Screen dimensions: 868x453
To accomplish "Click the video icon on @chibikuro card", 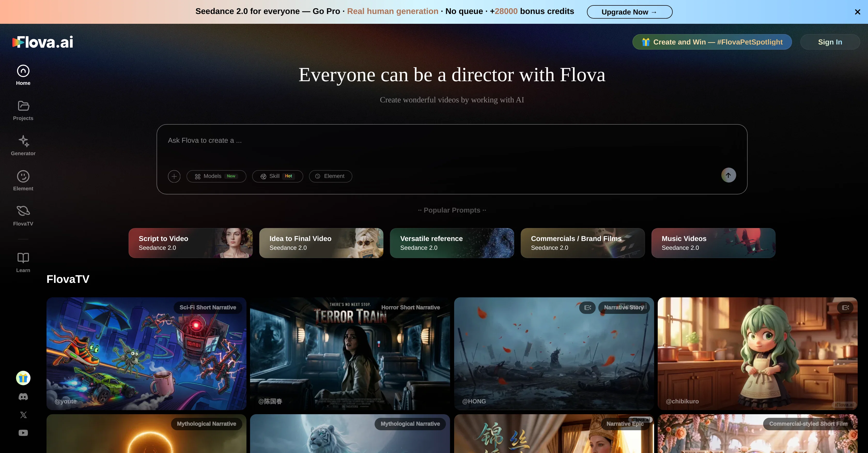I will (x=845, y=307).
